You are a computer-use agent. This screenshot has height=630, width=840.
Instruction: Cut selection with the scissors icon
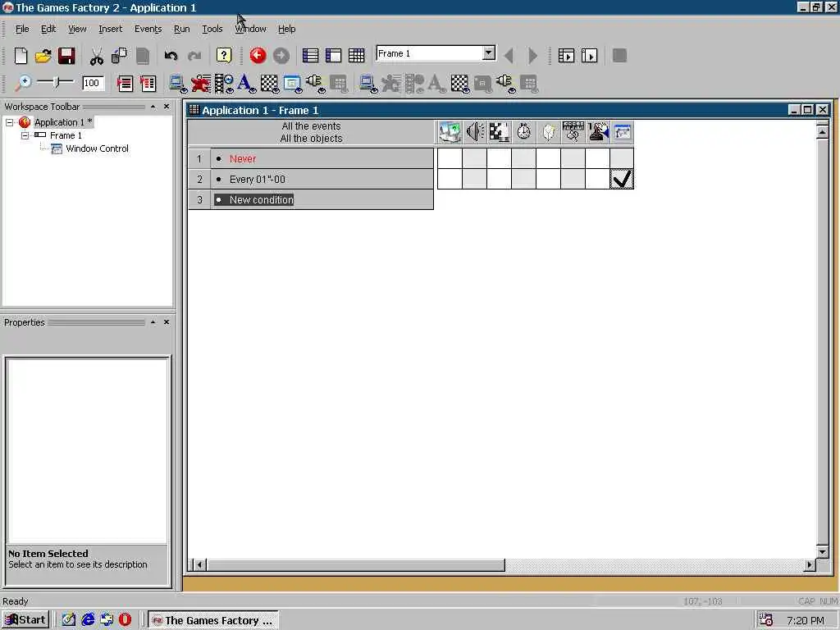tap(97, 56)
